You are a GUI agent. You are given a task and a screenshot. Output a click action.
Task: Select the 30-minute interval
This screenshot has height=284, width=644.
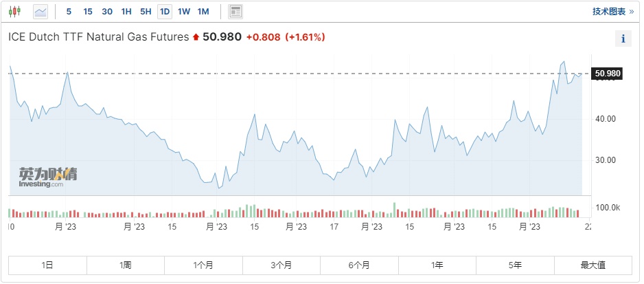click(x=107, y=12)
